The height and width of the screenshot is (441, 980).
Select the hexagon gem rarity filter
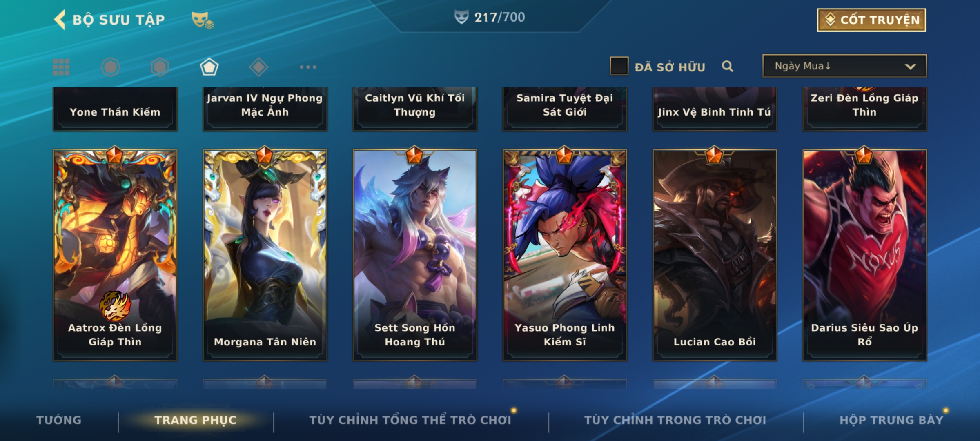point(160,67)
